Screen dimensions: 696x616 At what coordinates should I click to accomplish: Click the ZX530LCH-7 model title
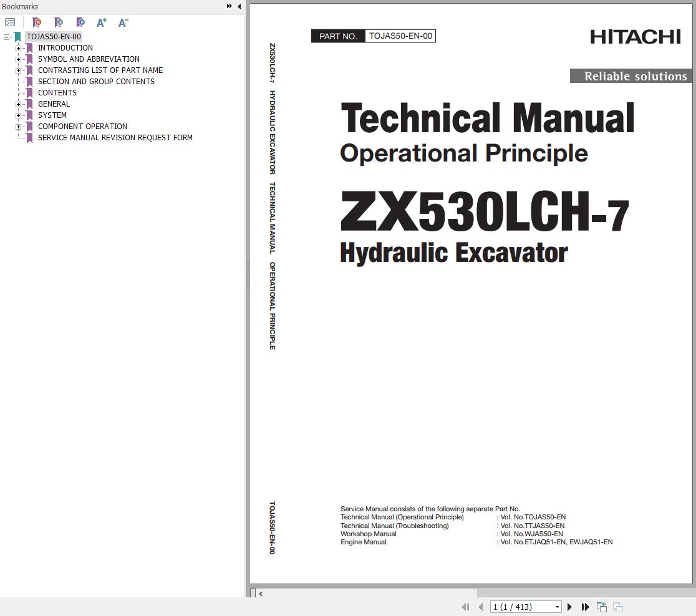[x=485, y=212]
